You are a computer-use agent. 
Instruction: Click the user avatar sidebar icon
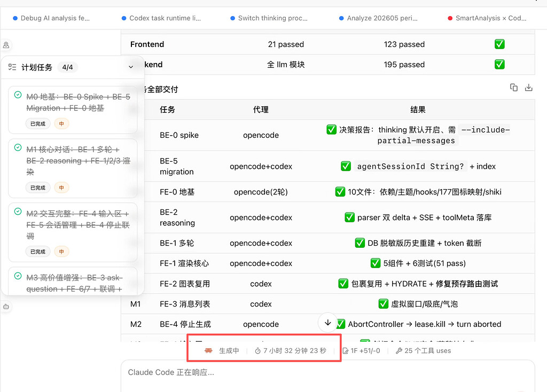pyautogui.click(x=6, y=45)
